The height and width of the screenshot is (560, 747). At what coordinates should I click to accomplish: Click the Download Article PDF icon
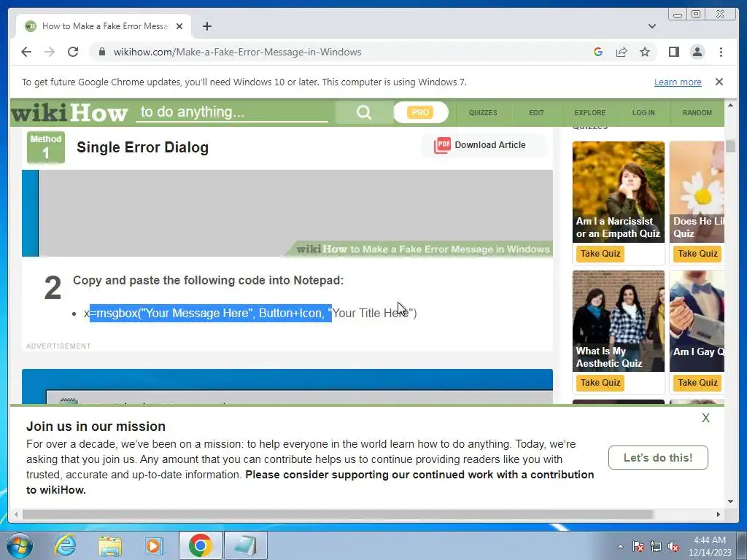pyautogui.click(x=442, y=145)
